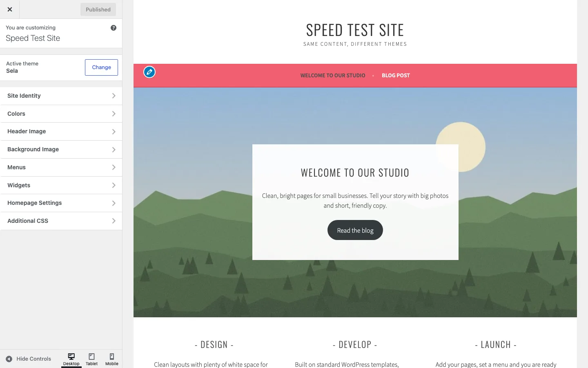Close the Customizer with the X icon

point(10,9)
